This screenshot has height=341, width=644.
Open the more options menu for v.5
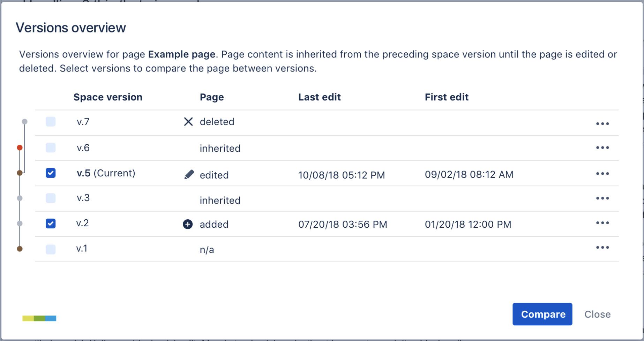click(602, 174)
